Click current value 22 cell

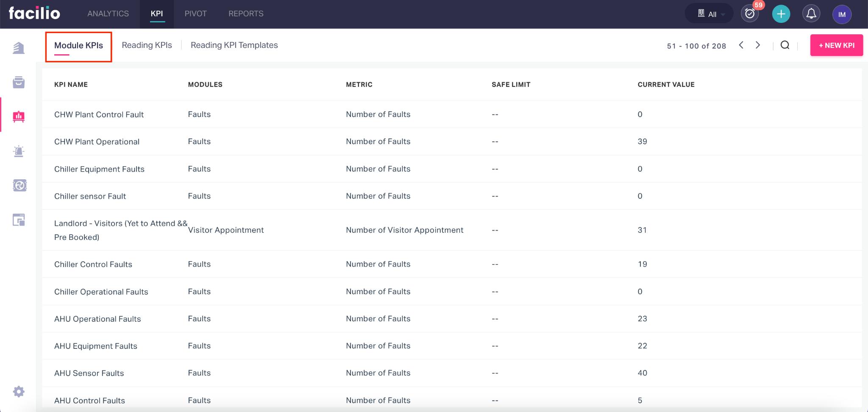pos(642,346)
